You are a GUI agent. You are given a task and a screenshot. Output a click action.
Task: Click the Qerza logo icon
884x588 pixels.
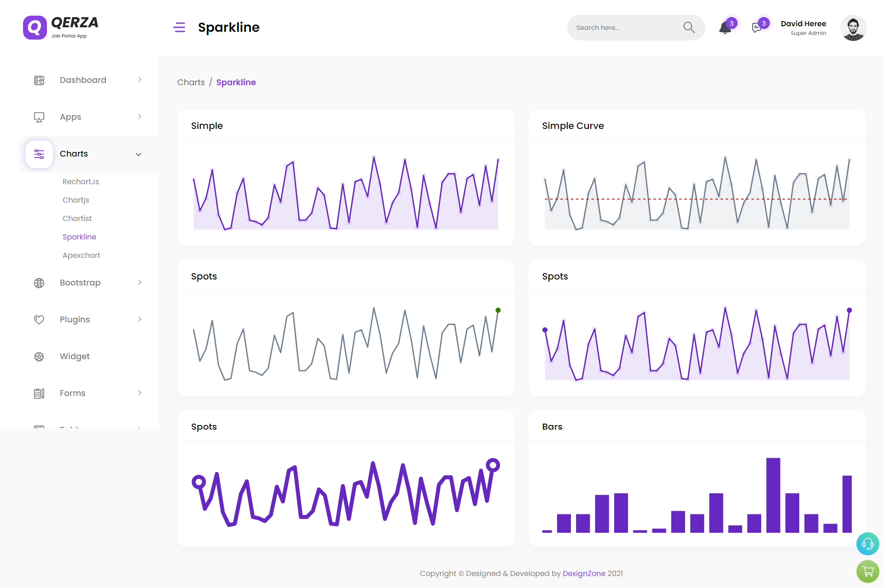point(35,28)
